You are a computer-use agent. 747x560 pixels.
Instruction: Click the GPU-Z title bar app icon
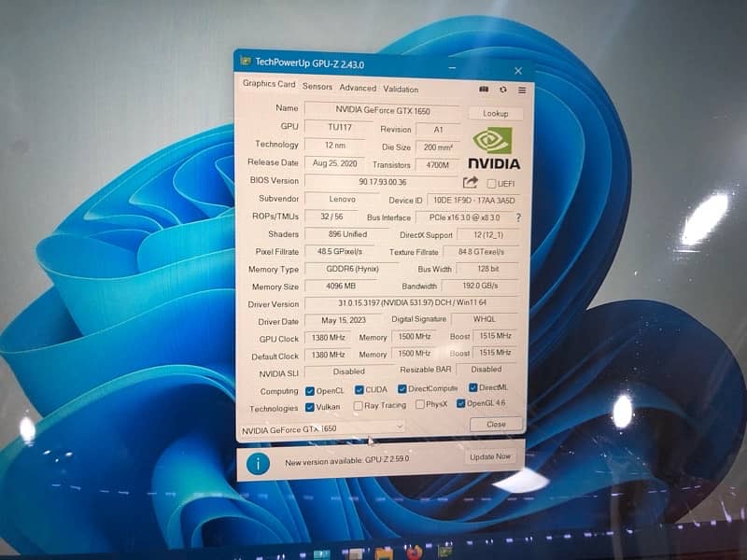coord(246,61)
